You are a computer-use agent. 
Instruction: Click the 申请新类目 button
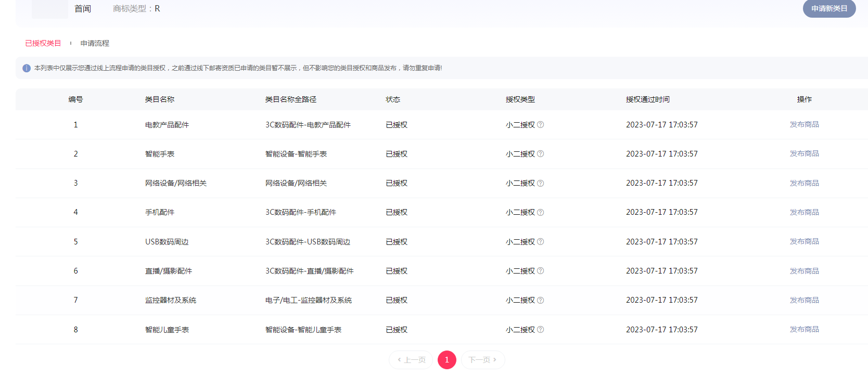(x=829, y=8)
